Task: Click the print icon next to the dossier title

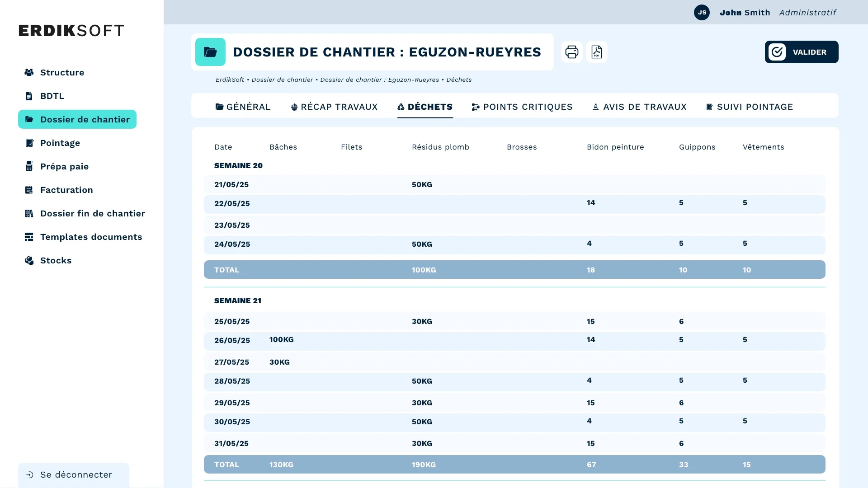Action: pos(572,52)
